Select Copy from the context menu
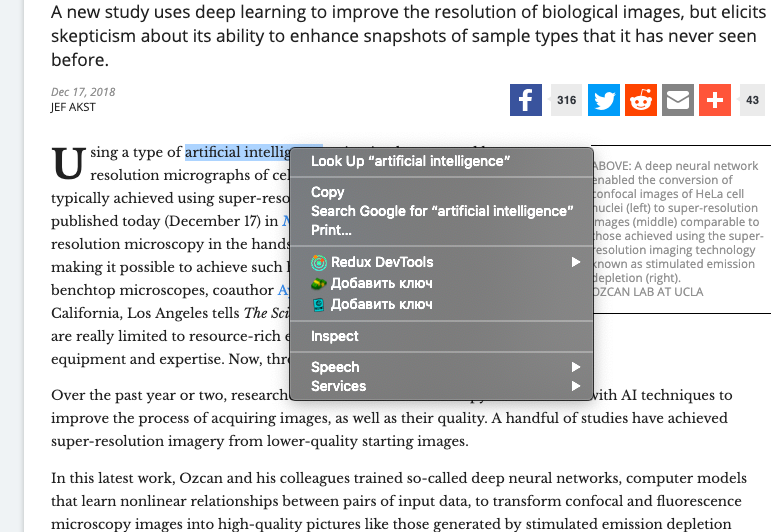Viewport: 782px width, 532px height. pos(327,192)
